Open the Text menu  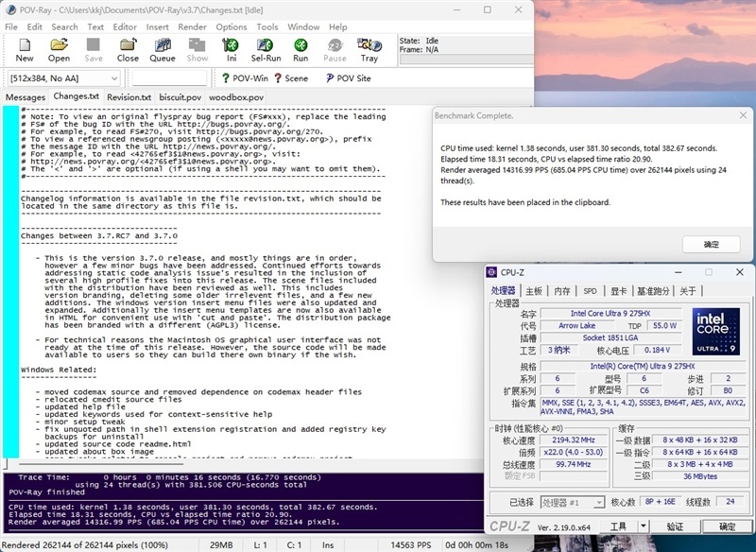95,27
